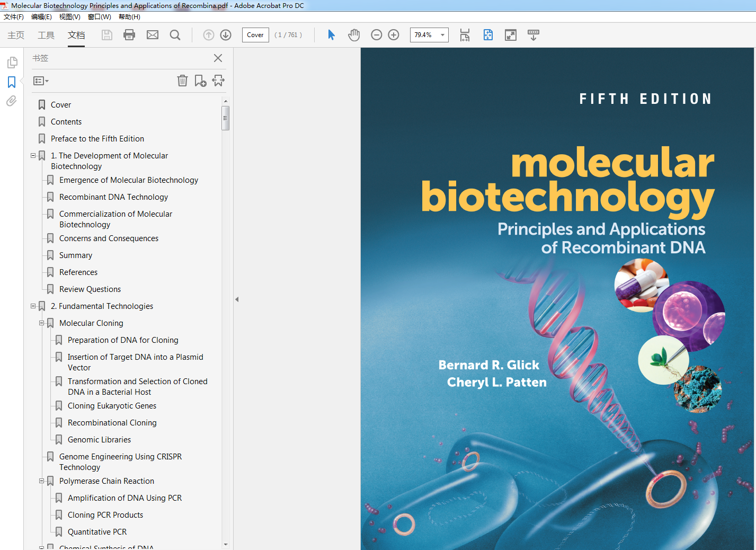This screenshot has width=756, height=550.
Task: Enter full screen view mode
Action: (511, 35)
